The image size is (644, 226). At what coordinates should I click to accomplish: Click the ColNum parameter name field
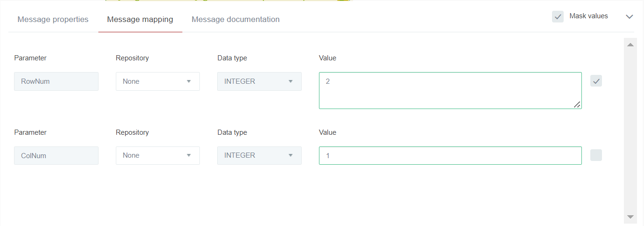[x=56, y=155]
